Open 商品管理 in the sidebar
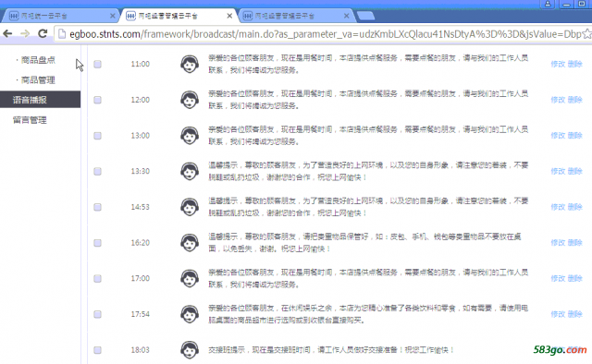 (x=38, y=80)
